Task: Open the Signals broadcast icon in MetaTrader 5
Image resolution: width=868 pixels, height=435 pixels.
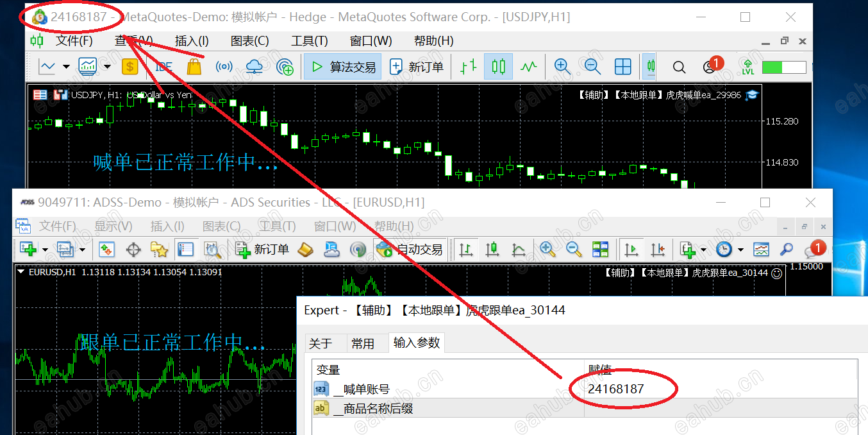Action: (x=224, y=66)
